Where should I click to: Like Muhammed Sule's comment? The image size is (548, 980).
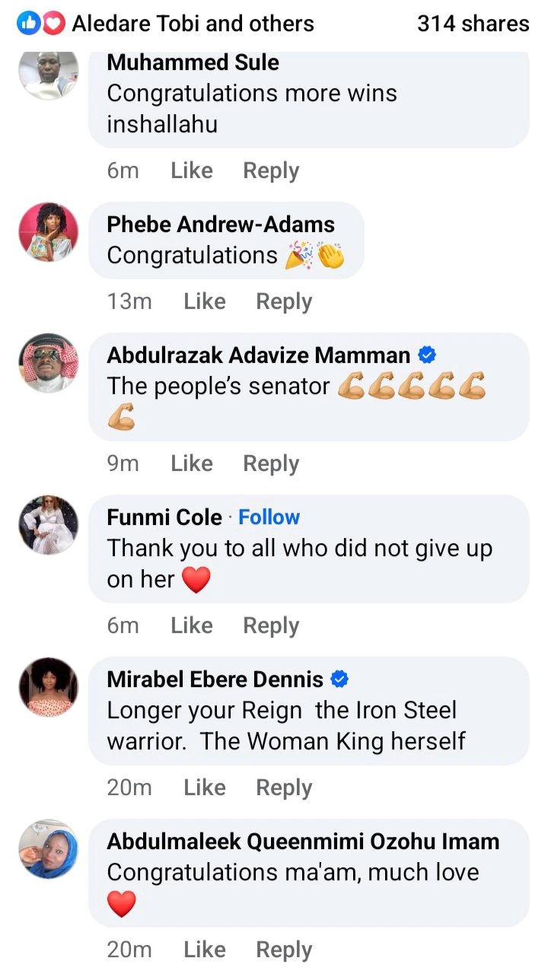(191, 170)
